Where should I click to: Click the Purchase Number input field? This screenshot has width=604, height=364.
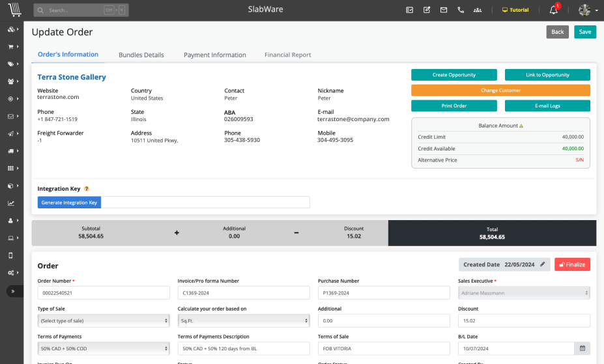click(384, 293)
